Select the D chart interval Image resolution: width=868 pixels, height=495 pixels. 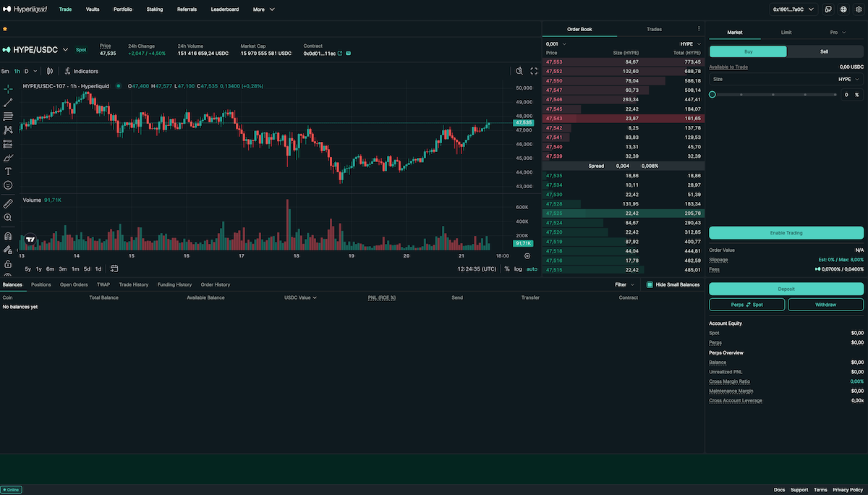point(26,71)
